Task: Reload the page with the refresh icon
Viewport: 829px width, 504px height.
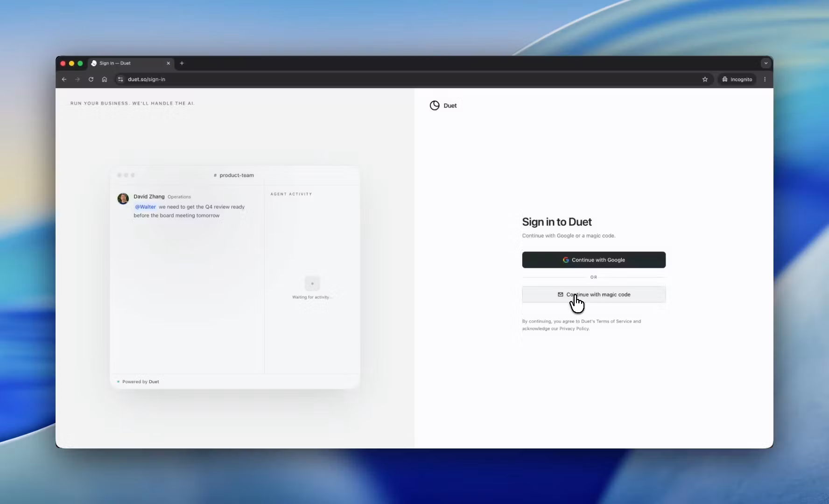Action: [x=91, y=79]
